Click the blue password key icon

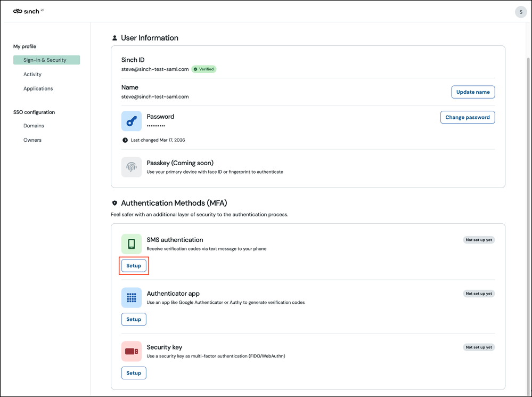pos(132,121)
